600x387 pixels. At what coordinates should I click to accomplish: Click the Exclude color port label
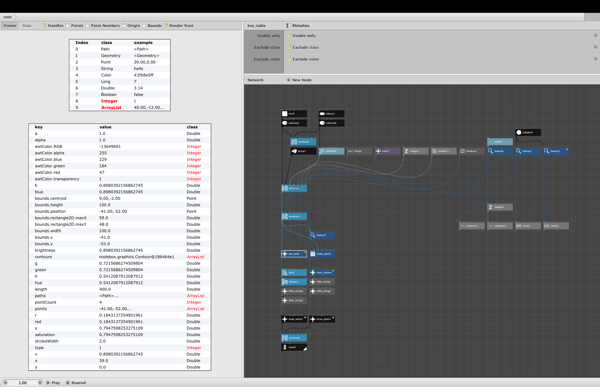pos(267,59)
